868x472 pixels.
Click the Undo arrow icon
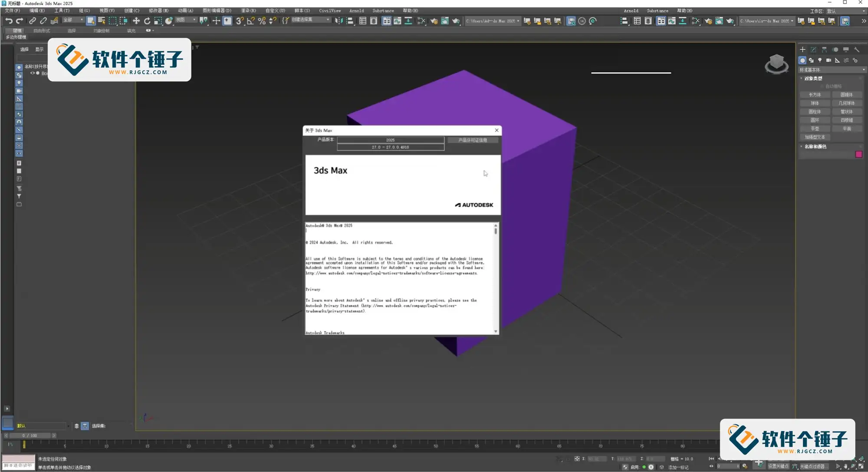click(9, 20)
